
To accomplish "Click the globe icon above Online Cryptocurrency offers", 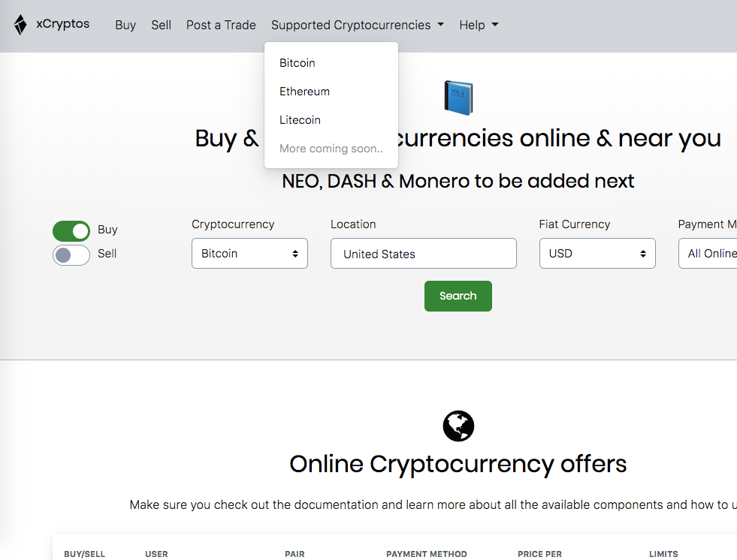I will (458, 426).
